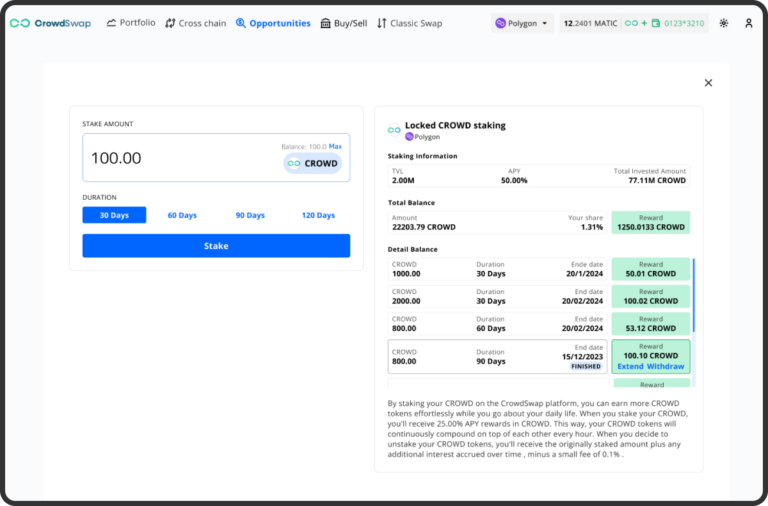768x506 pixels.
Task: Open the user profile icon
Action: click(x=749, y=23)
